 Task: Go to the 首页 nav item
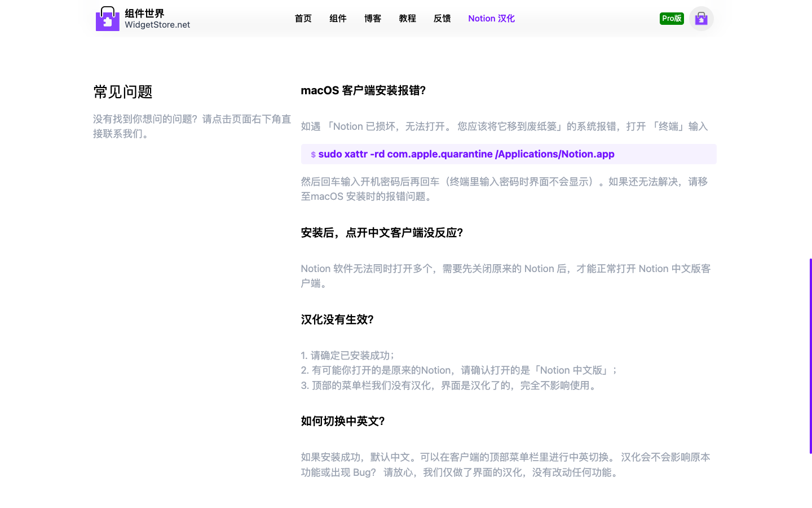click(x=303, y=19)
